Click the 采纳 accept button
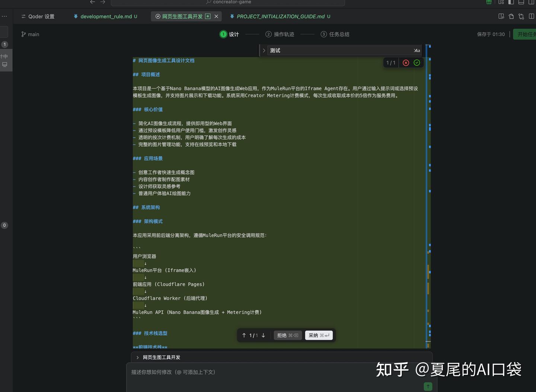Screen dimensions: 536x392 319,335
